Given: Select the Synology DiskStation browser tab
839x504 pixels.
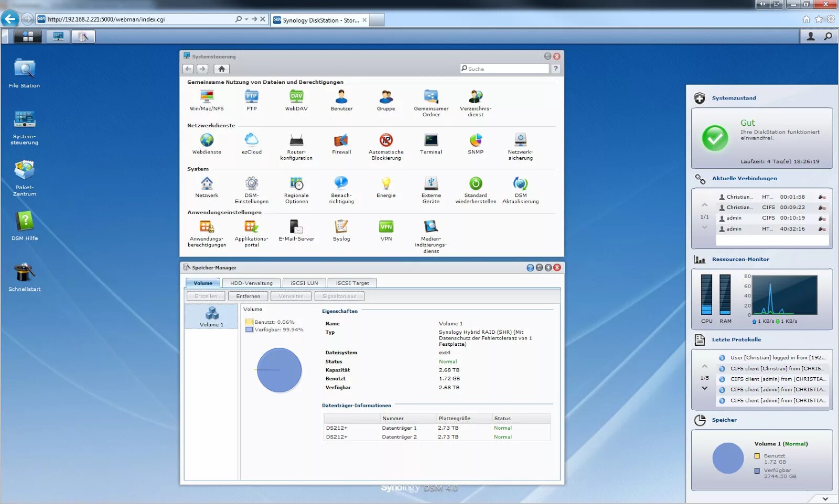Looking at the screenshot, I should 321,20.
